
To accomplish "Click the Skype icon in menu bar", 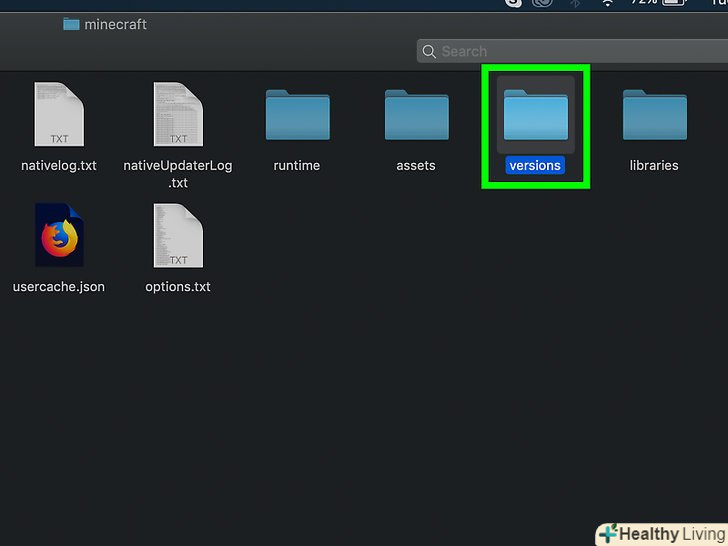I will pyautogui.click(x=513, y=3).
